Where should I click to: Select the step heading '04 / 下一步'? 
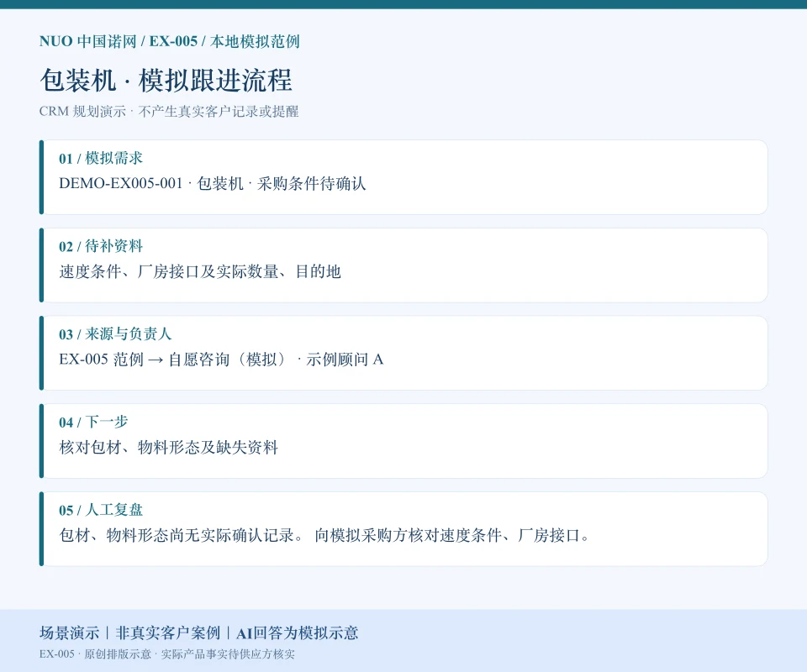(x=93, y=422)
